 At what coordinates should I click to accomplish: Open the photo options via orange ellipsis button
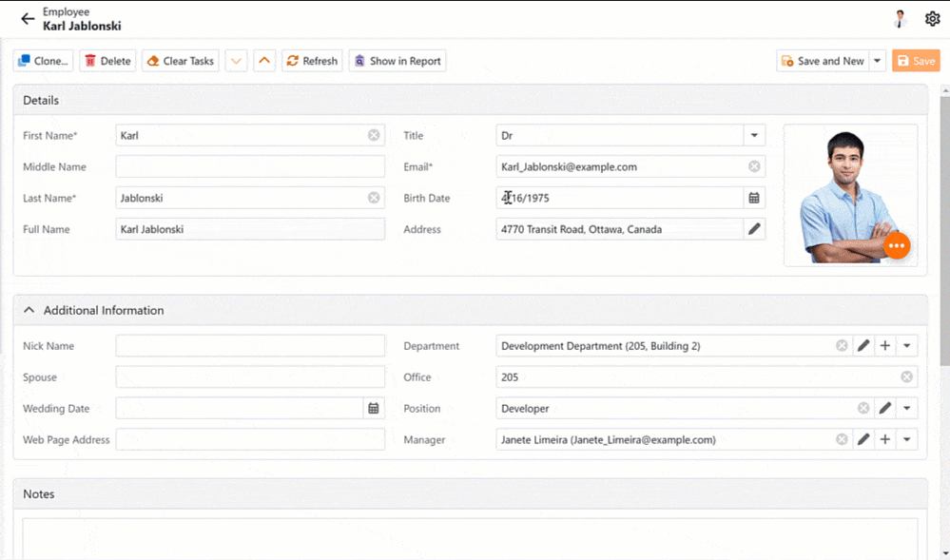click(x=896, y=245)
